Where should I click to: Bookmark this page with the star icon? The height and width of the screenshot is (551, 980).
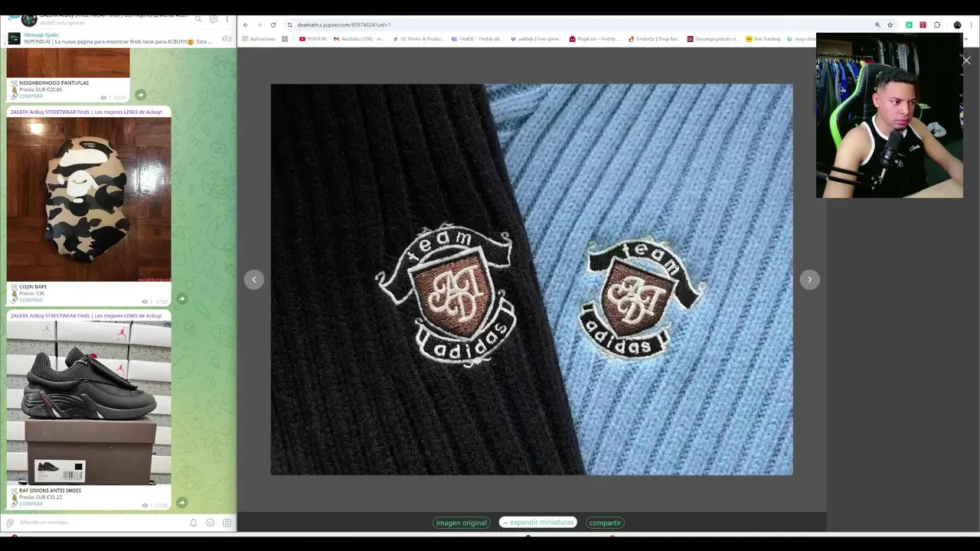[x=890, y=24]
